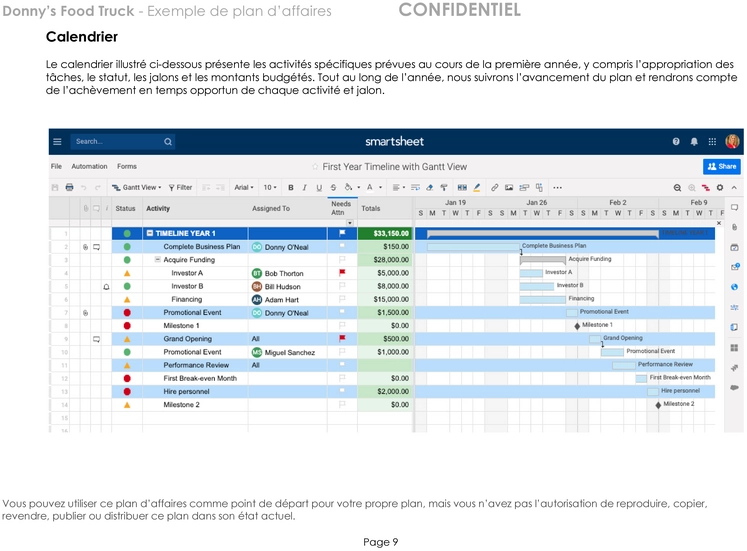Open the Needs Attn column filter dropdown
Image resolution: width=747 pixels, height=551 pixels.
(x=350, y=223)
